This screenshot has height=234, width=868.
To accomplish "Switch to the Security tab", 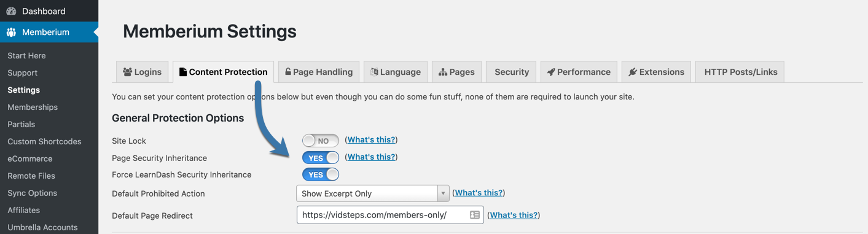I will 511,72.
